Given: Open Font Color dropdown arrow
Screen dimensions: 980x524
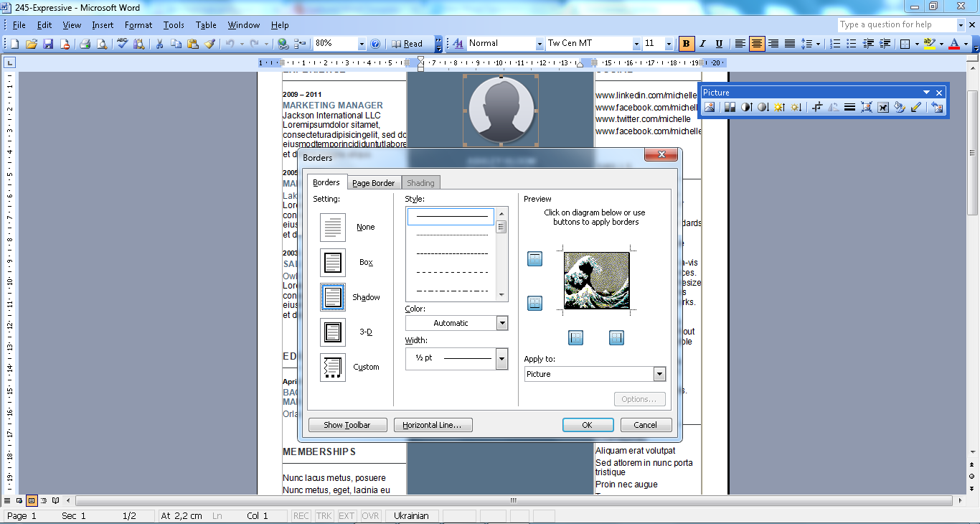Looking at the screenshot, I should tap(966, 44).
